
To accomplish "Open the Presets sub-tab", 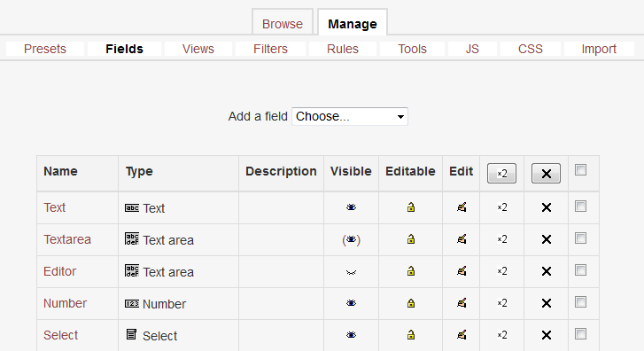I will pyautogui.click(x=45, y=49).
